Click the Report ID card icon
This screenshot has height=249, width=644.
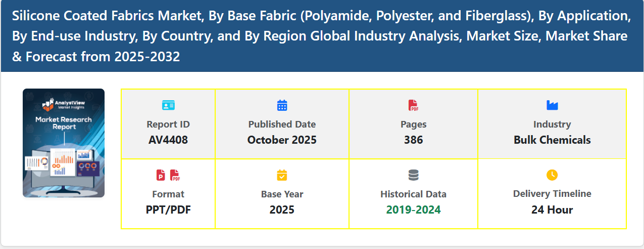click(168, 105)
